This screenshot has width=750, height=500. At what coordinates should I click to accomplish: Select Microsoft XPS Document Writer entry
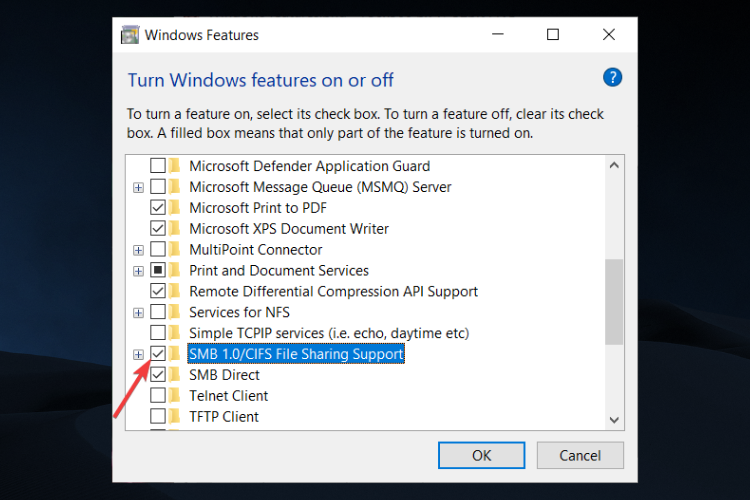click(x=289, y=229)
